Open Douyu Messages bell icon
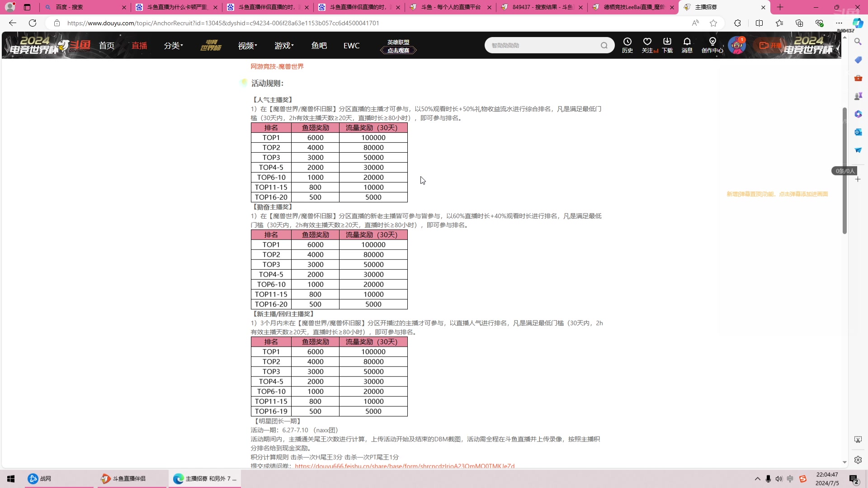 coord(687,45)
